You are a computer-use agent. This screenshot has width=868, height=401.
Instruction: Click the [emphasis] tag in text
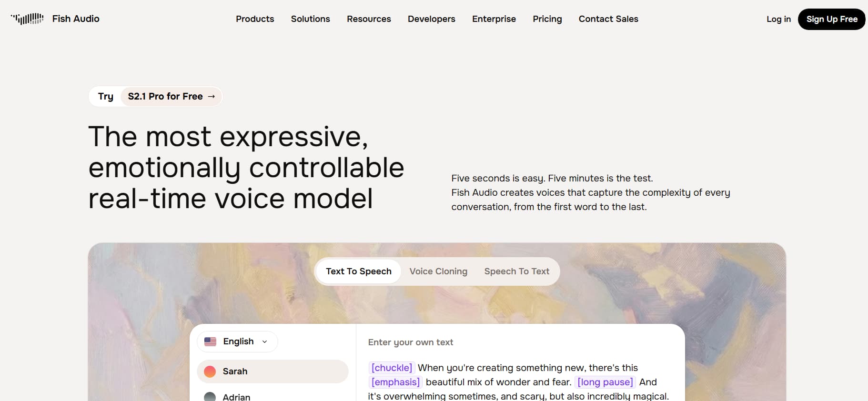(x=395, y=382)
